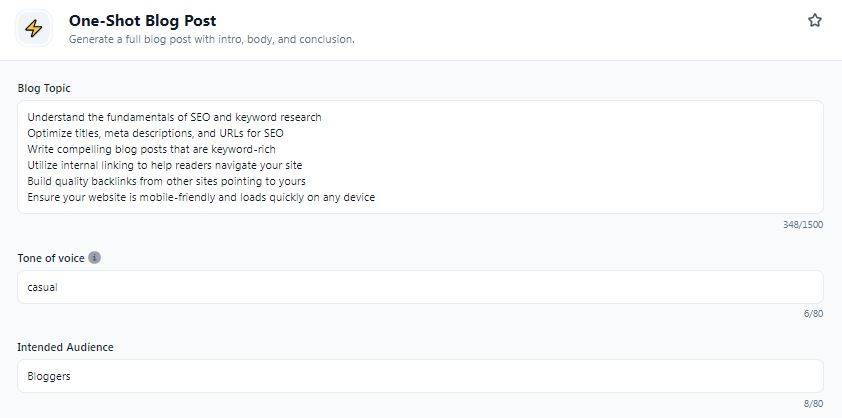Place cursor in the SEO fundamentals and keyword research line
This screenshot has height=418, width=842.
pos(175,117)
